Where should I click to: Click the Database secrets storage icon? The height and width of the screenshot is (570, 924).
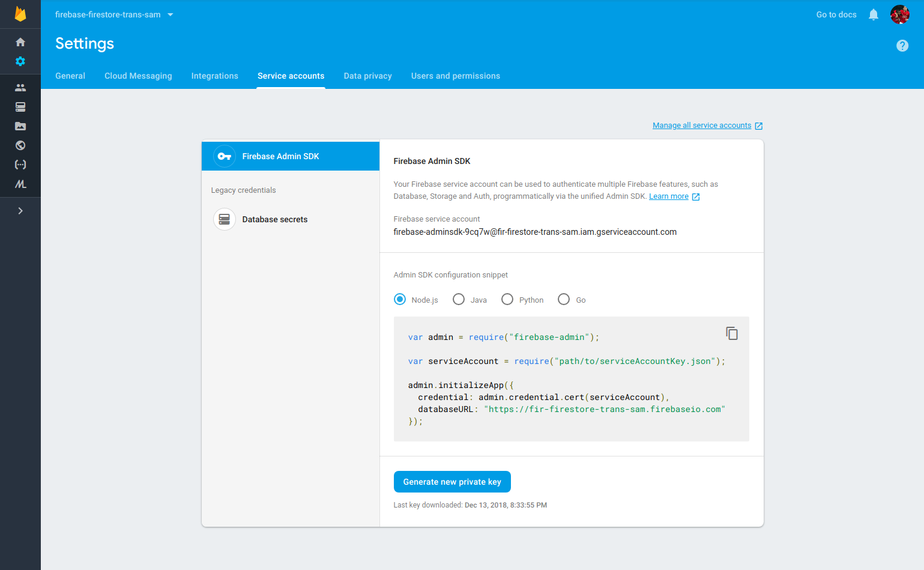point(225,219)
